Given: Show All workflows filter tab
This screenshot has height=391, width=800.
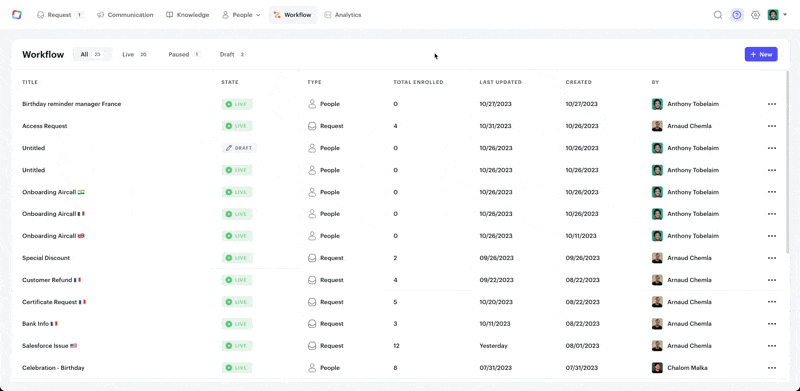Looking at the screenshot, I should click(x=92, y=54).
